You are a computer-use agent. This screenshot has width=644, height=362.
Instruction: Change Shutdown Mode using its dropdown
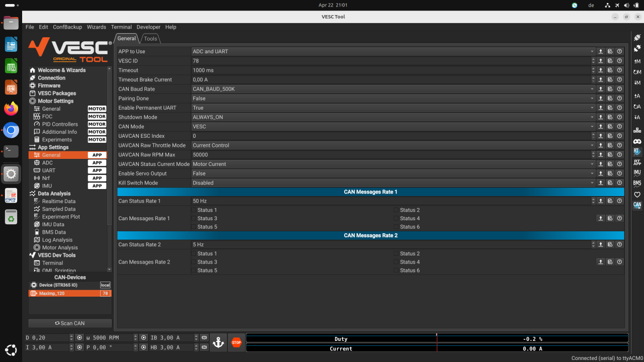[x=593, y=117]
